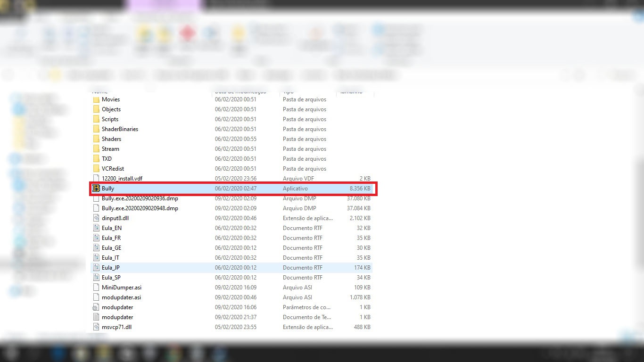The image size is (644, 362).
Task: Click the Bully application icon
Action: point(96,189)
